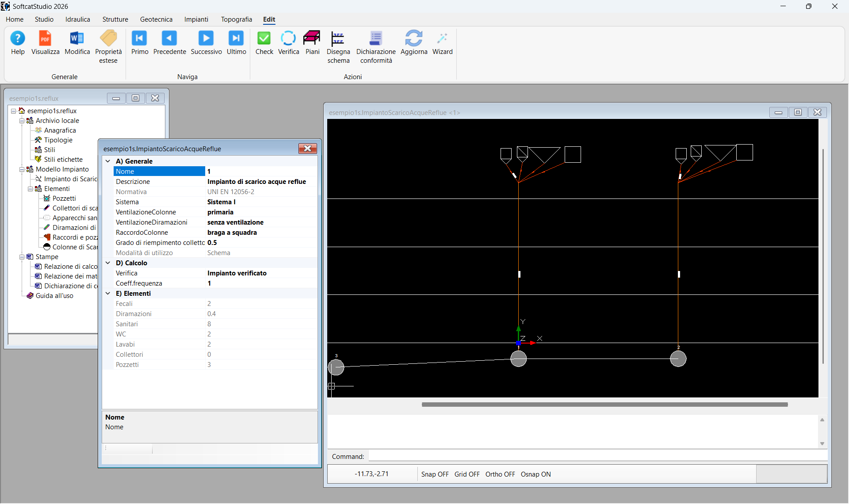Collapse Archivio locale node
The image size is (849, 504).
[x=22, y=121]
